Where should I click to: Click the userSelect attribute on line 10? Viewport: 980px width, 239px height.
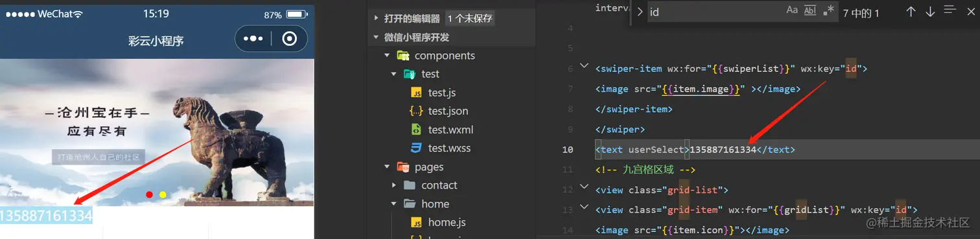pos(657,150)
